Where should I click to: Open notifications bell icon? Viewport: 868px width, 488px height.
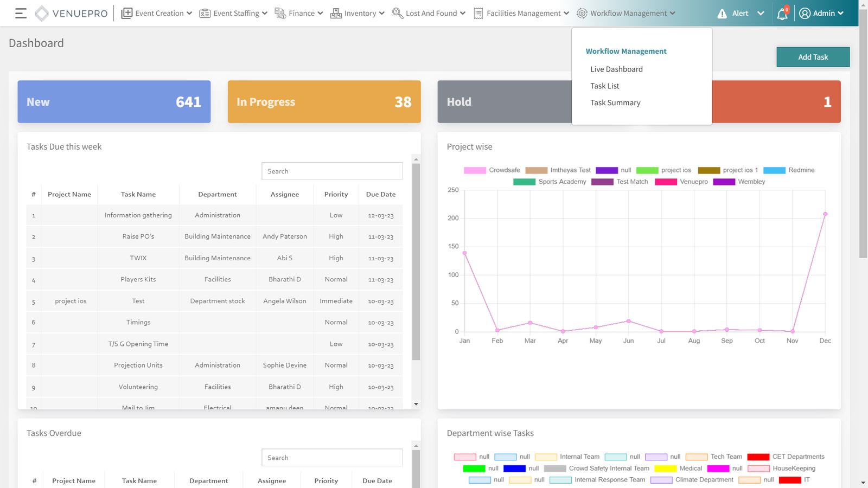[x=782, y=14]
